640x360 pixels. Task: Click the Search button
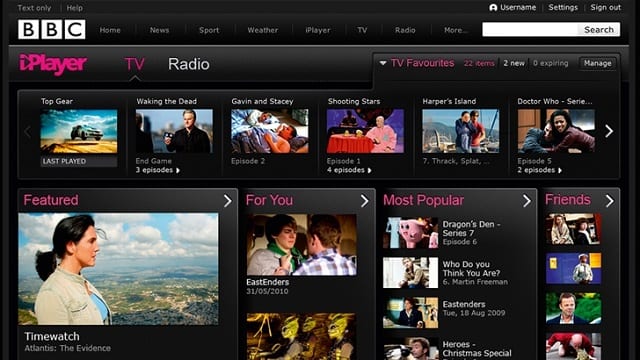coord(598,29)
